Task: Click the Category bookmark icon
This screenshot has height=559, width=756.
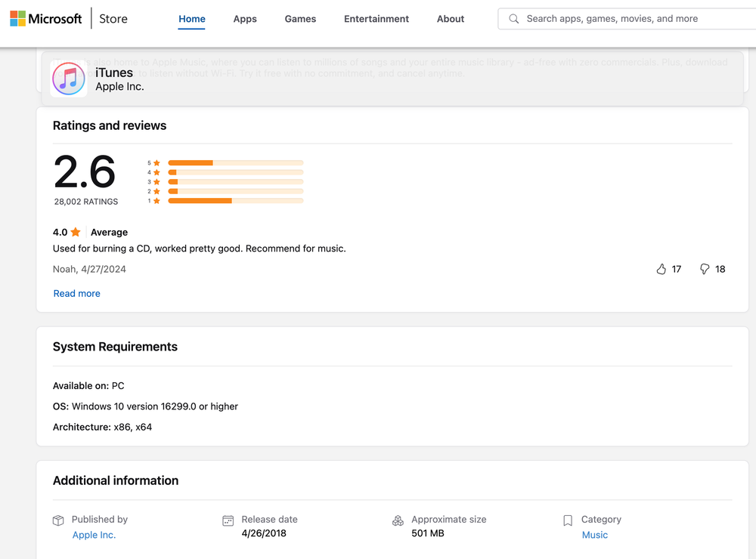Action: coord(568,520)
